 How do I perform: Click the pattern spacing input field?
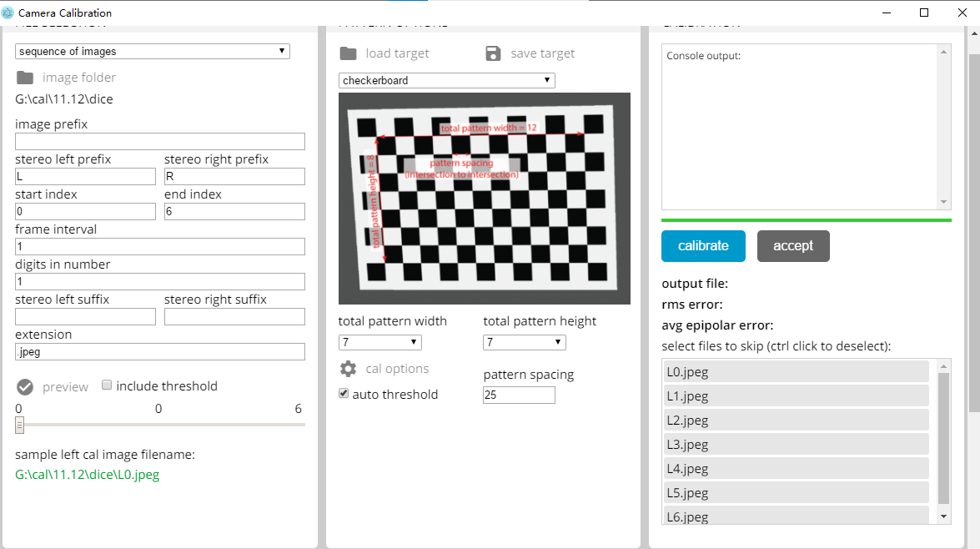519,395
